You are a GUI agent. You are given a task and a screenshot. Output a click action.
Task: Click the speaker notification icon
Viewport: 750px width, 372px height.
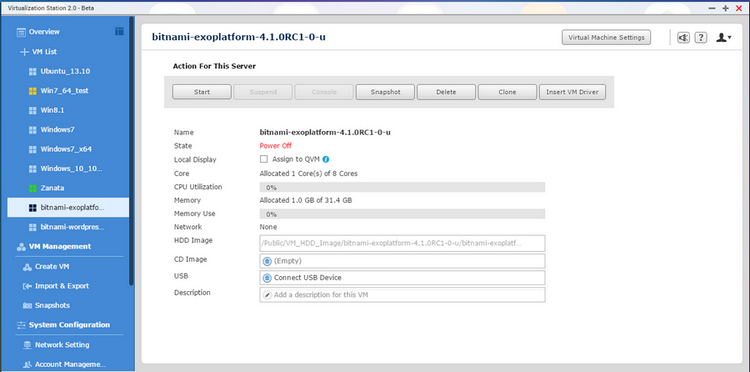click(684, 37)
